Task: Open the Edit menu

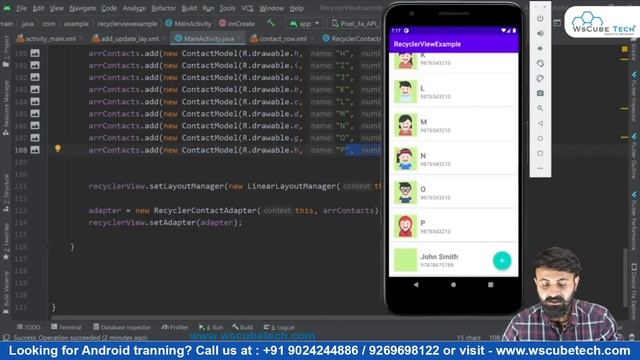Action: click(38, 8)
